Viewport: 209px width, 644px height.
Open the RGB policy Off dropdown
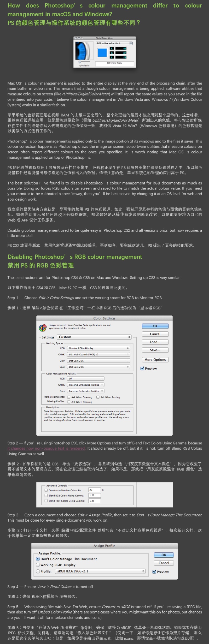(x=86, y=378)
